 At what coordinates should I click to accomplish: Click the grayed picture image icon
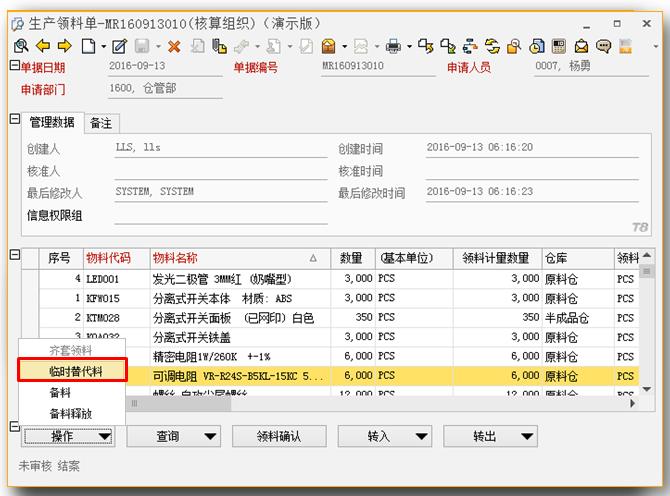(x=361, y=46)
